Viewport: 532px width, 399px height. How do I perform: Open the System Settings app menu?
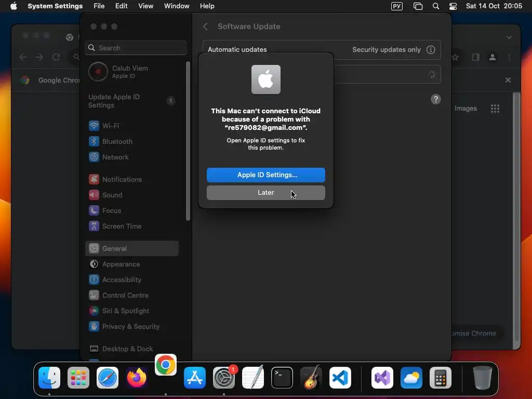click(x=55, y=6)
